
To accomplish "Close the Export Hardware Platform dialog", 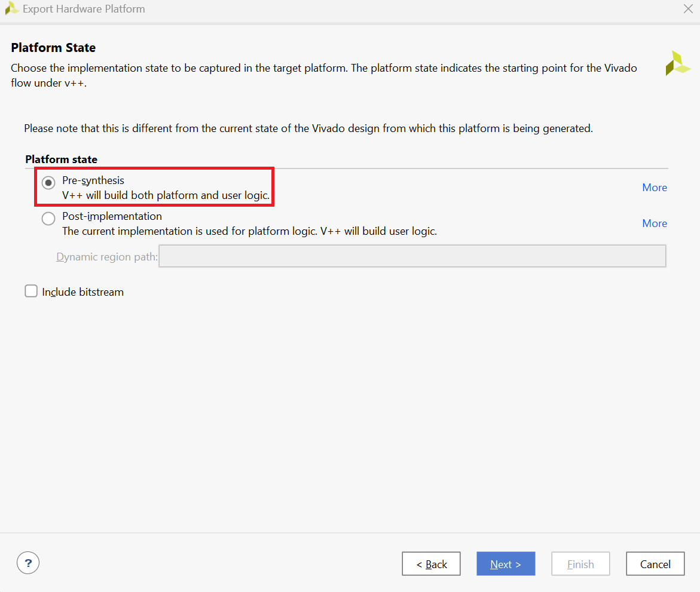I will tap(688, 9).
